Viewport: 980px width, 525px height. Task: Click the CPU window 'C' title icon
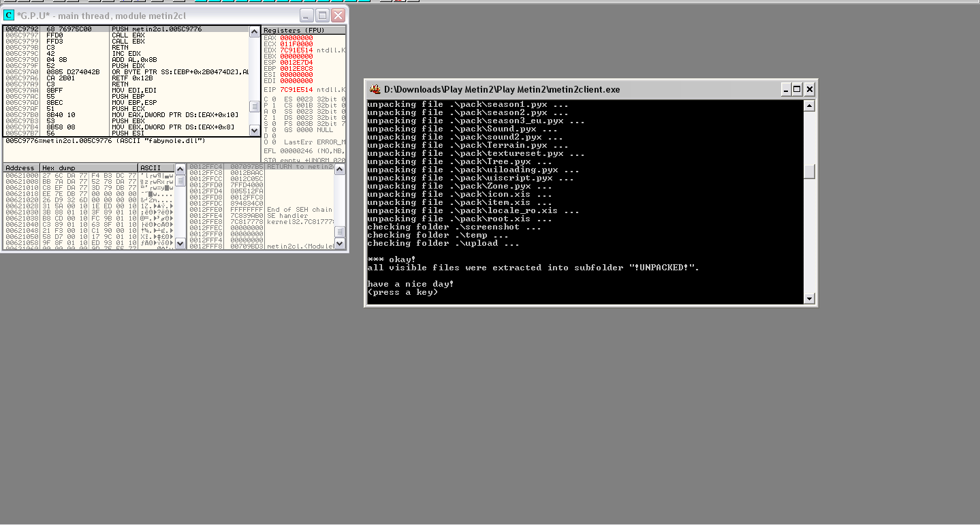tap(10, 15)
